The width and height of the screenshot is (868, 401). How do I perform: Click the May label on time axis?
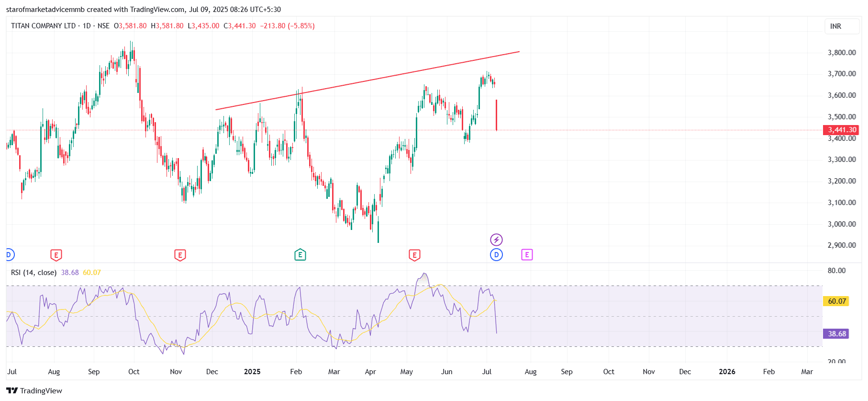click(407, 372)
